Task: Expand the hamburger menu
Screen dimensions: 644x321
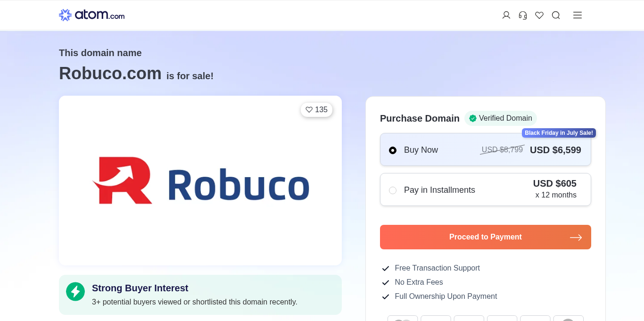Action: [578, 15]
